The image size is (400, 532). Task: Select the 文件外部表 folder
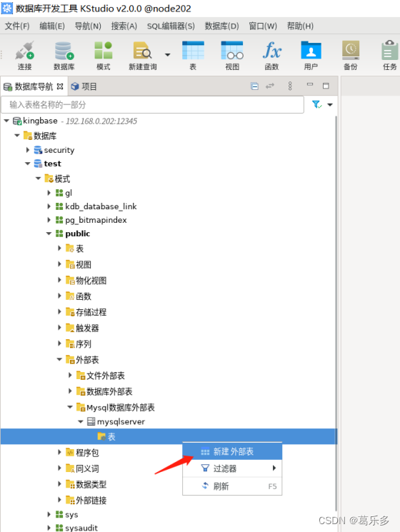point(101,376)
